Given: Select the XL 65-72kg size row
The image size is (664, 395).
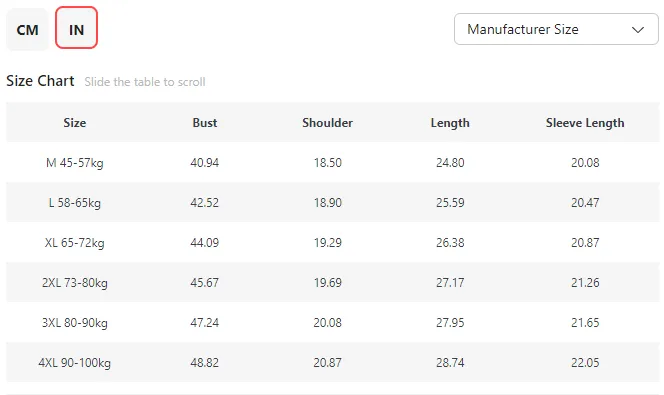Looking at the screenshot, I should pyautogui.click(x=332, y=243).
